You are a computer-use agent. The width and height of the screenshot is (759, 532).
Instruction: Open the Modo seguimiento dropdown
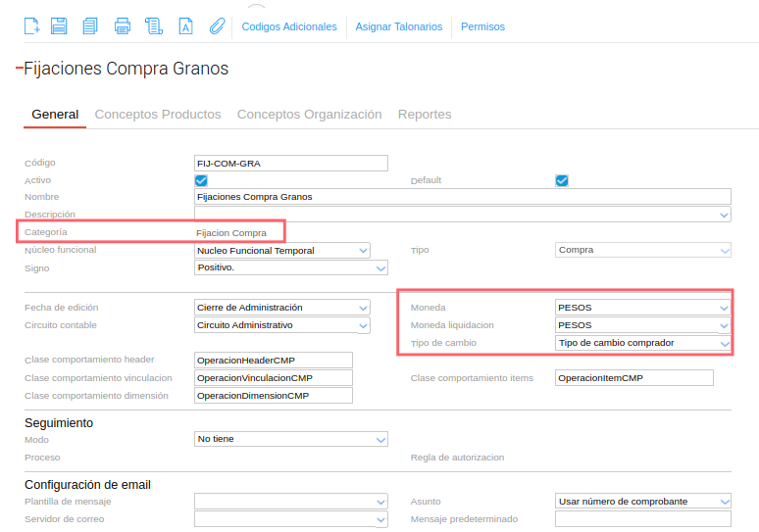pyautogui.click(x=381, y=440)
